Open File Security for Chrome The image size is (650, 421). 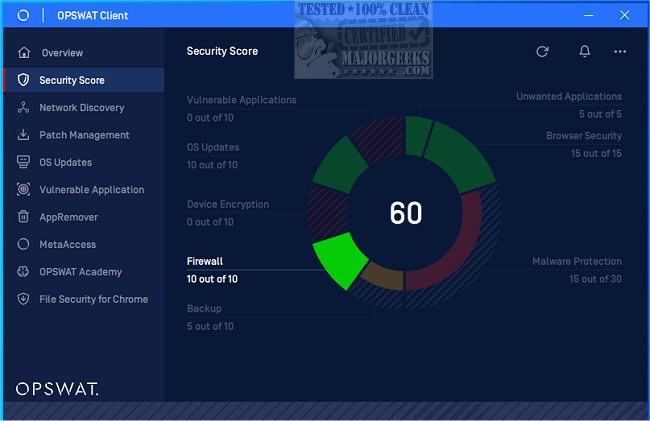(x=84, y=299)
